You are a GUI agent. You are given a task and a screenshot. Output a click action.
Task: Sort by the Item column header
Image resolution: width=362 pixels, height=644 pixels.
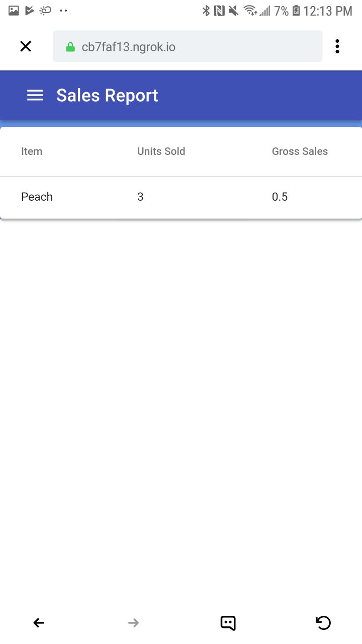click(x=32, y=151)
